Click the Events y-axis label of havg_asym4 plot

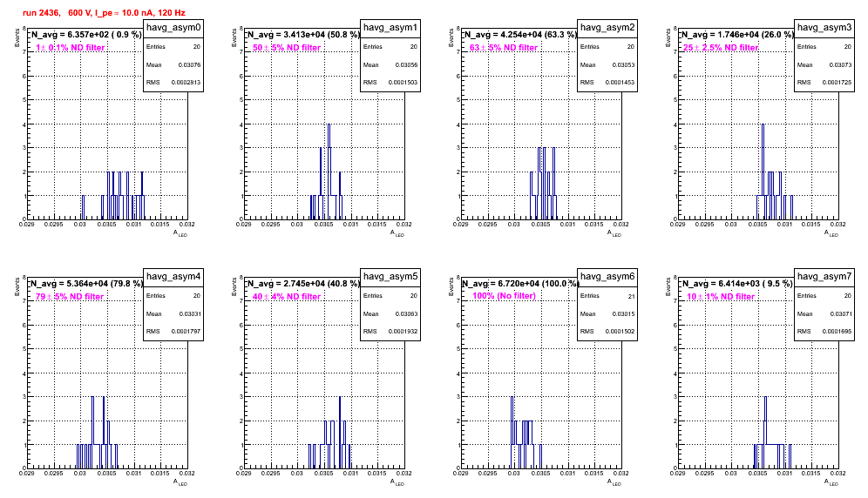(17, 287)
